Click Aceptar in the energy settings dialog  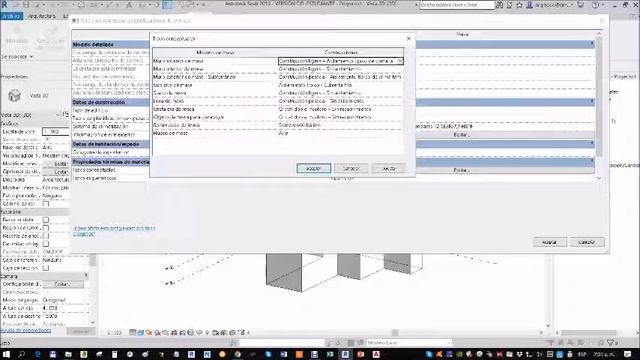pos(549,242)
